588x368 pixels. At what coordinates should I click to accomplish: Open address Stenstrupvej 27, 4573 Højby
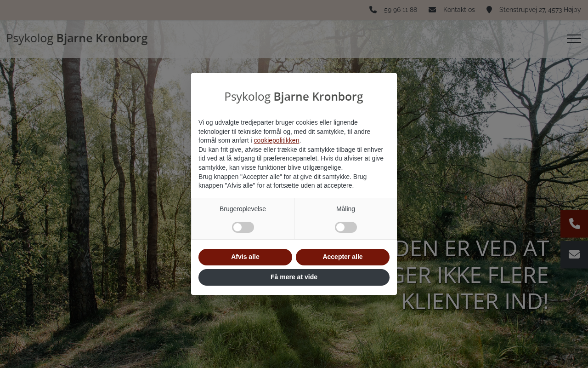(x=540, y=10)
